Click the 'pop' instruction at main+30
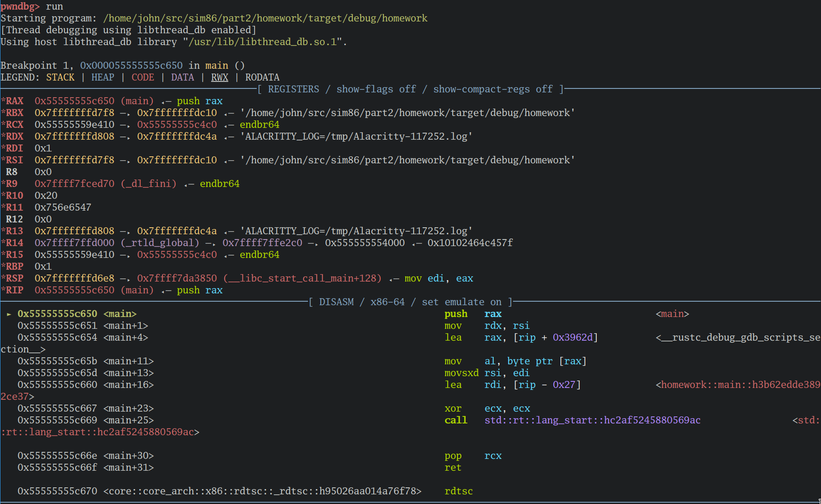The image size is (821, 504). click(453, 455)
